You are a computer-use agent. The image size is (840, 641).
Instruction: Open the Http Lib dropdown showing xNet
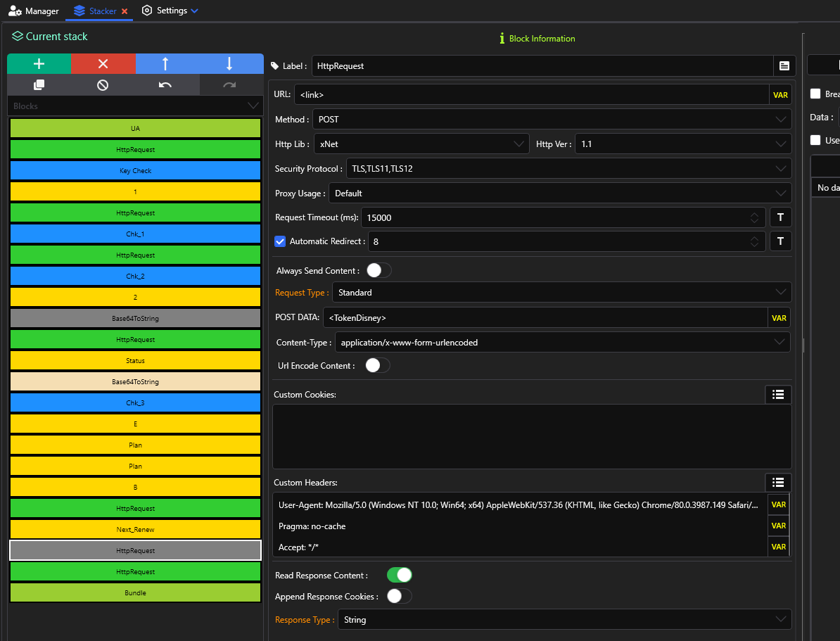click(421, 144)
